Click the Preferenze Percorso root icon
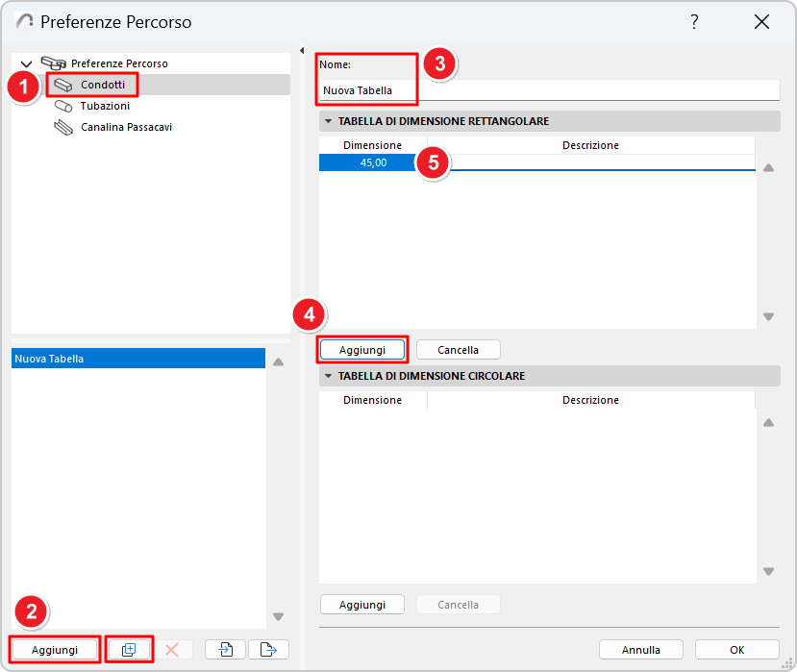The width and height of the screenshot is (797, 672). pos(54,63)
